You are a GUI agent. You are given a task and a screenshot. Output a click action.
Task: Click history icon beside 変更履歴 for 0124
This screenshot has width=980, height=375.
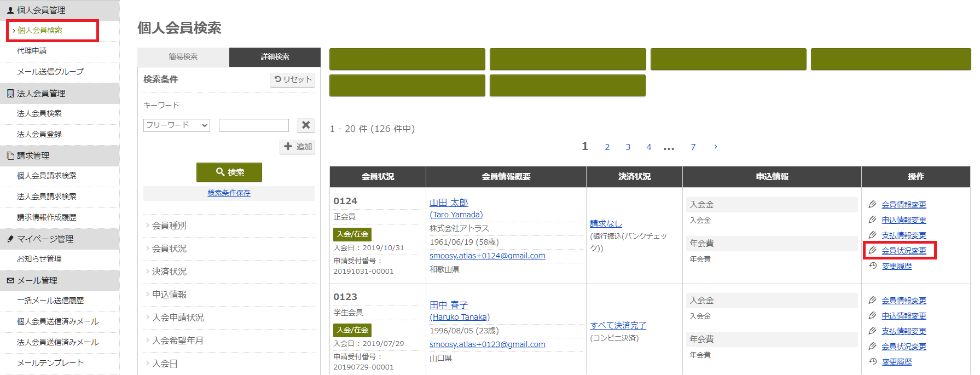pos(873,266)
